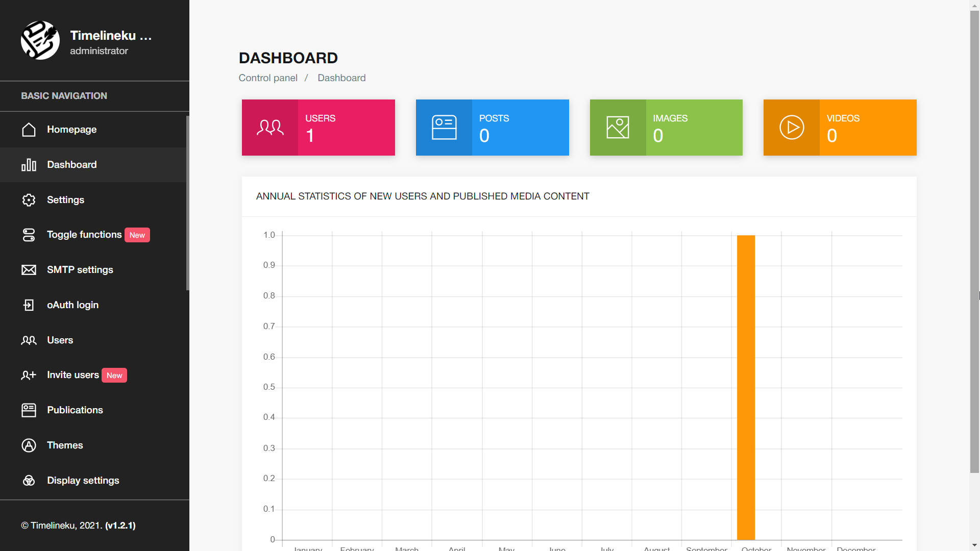Screen dimensions: 980x551
Task: Click the page vertical scrollbar
Action: tap(974, 240)
